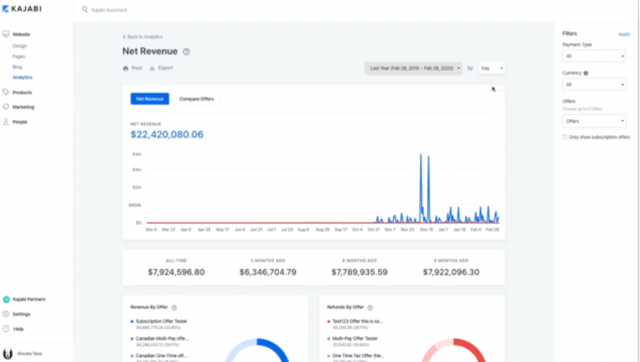Open Pages under Website

pos(19,56)
